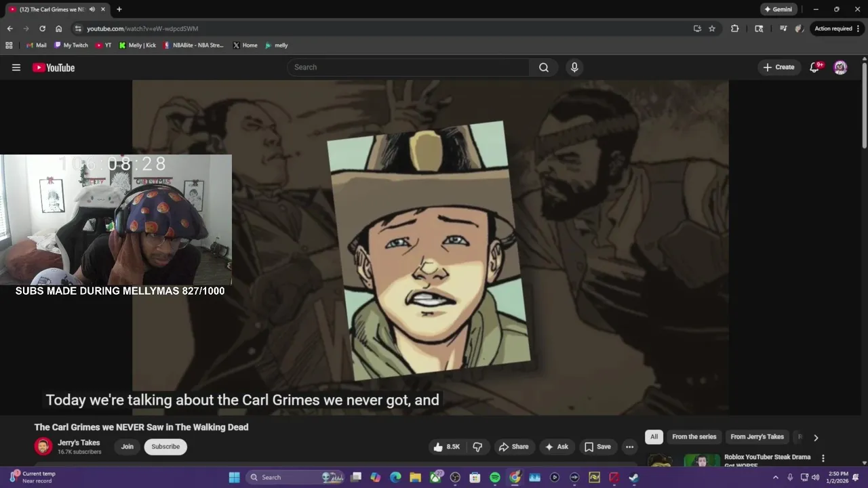This screenshot has width=868, height=488.
Task: Open Windows Start menu
Action: tap(234, 477)
